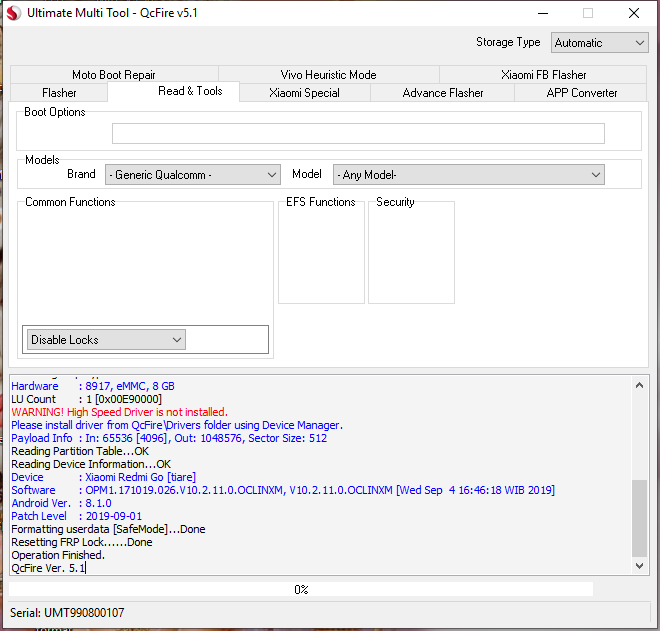Go to the Advance Flasher tab
660x631 pixels.
(443, 93)
